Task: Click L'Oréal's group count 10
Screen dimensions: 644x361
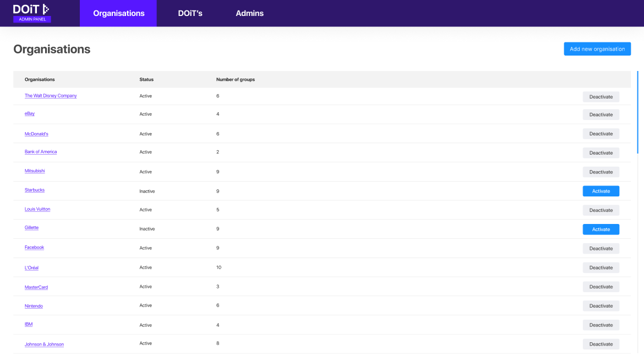Action: (219, 267)
